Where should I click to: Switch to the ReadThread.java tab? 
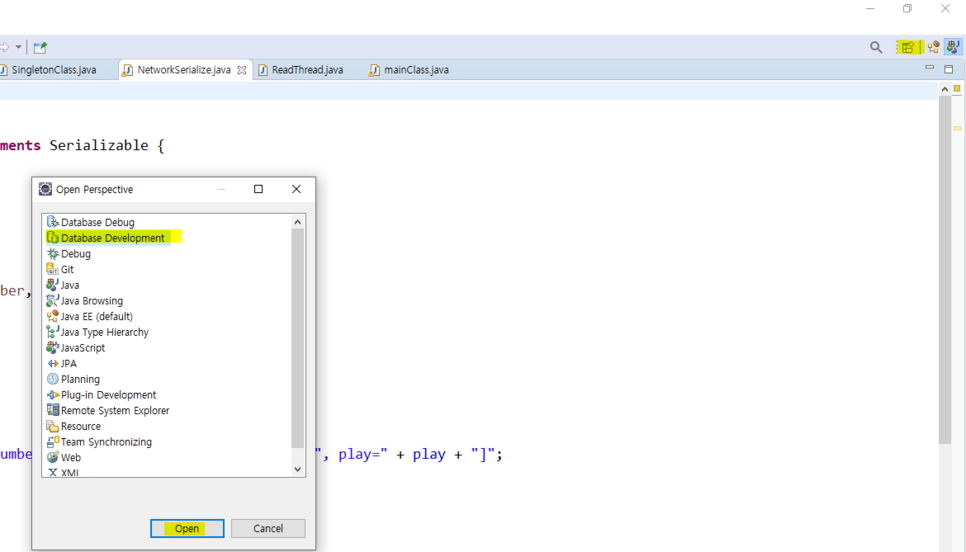pyautogui.click(x=301, y=70)
